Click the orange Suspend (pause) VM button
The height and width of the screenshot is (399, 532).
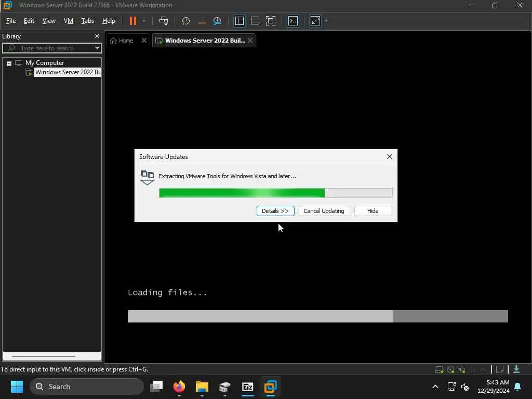(132, 21)
